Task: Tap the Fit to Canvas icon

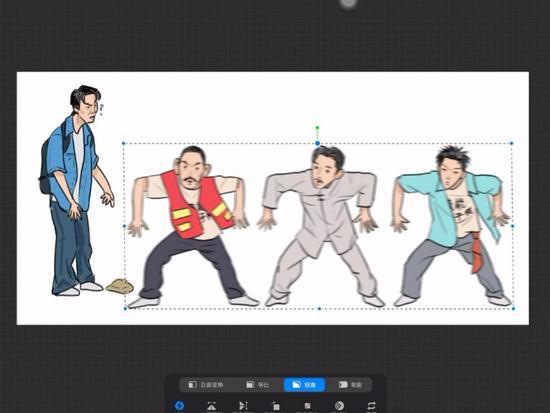Action: pyautogui.click(x=307, y=406)
